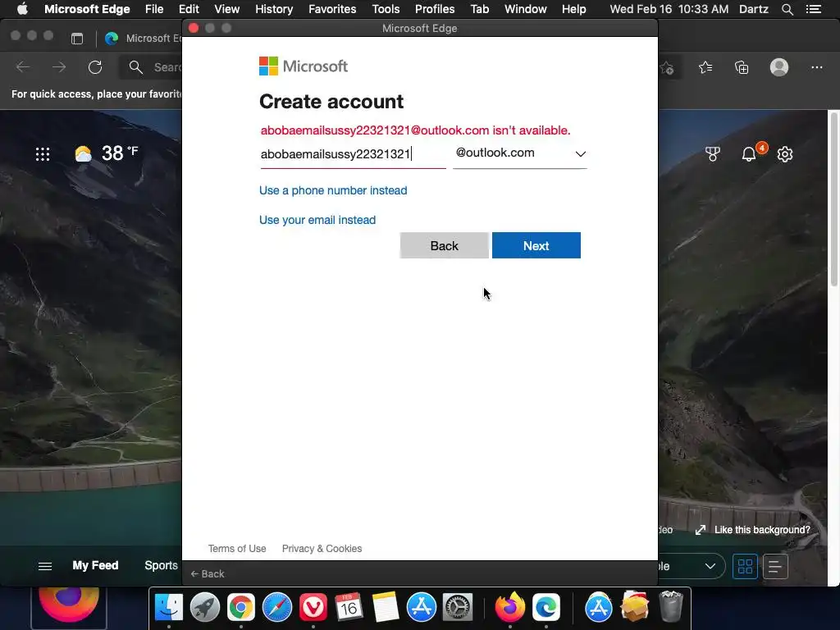Open Spotlight search in menu bar
Image resolution: width=840 pixels, height=630 pixels.
pos(787,9)
